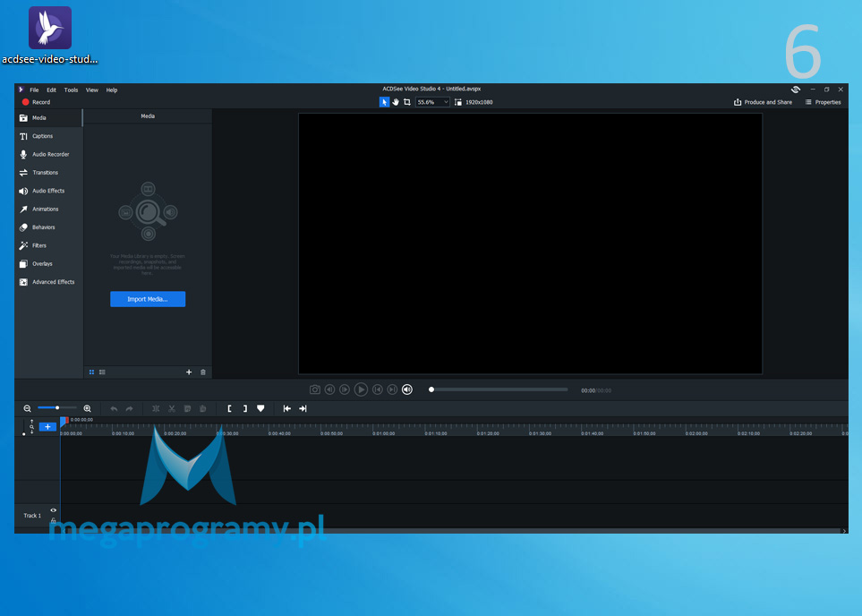The width and height of the screenshot is (862, 616).
Task: Paste clip on the timeline
Action: click(x=203, y=408)
